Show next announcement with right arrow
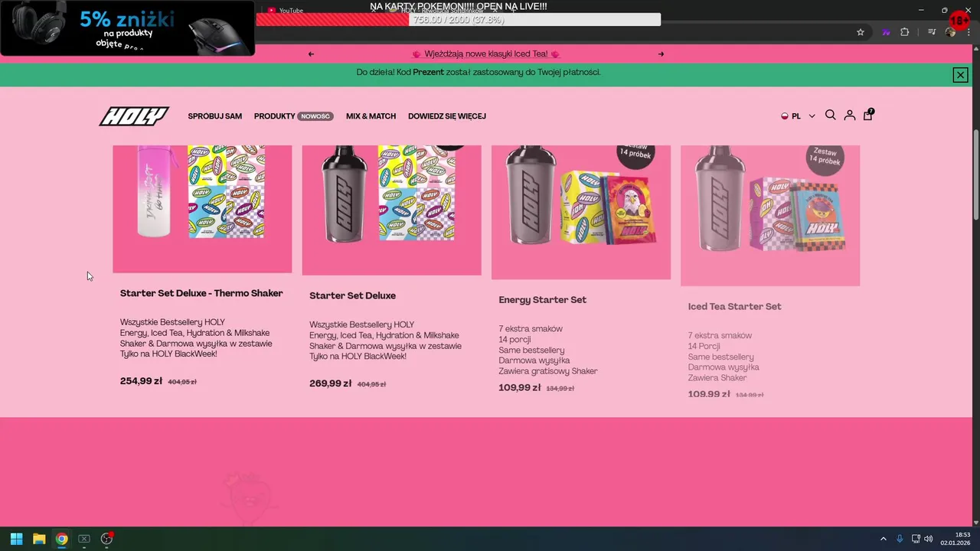This screenshot has height=551, width=980. point(661,54)
